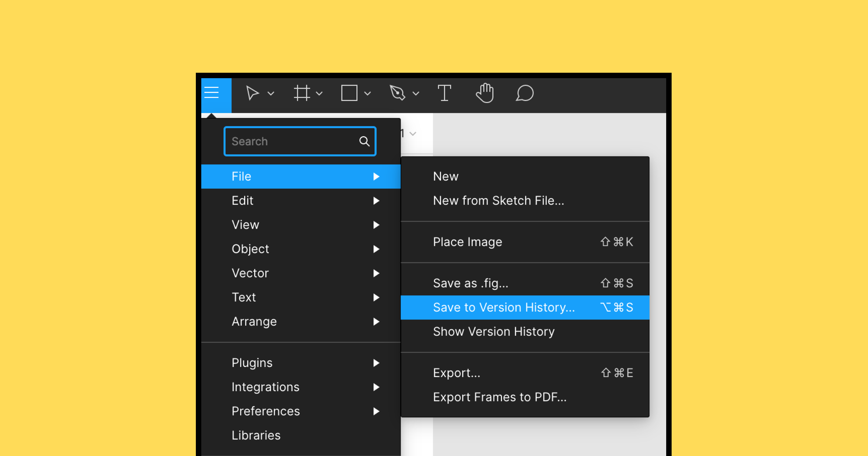Select Show Version History option
868x456 pixels.
[494, 332]
